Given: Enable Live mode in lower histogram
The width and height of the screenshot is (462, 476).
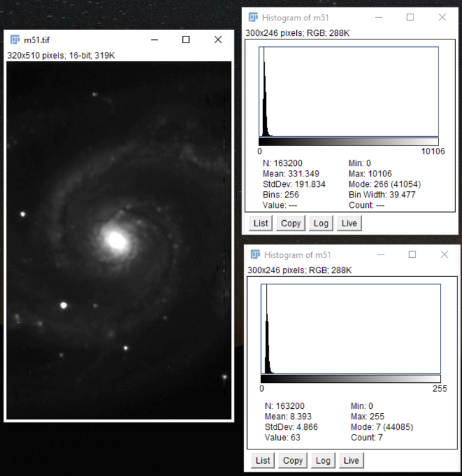Looking at the screenshot, I should [351, 461].
